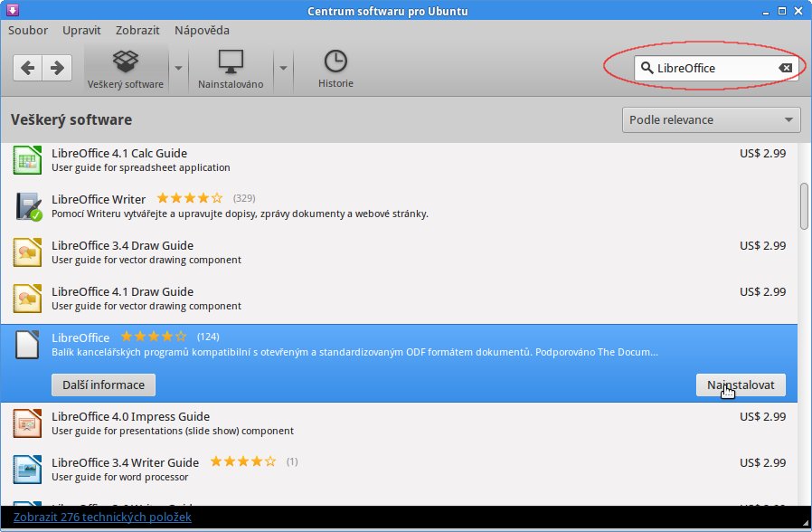Click the (329) review count for Writer
The width and height of the screenshot is (812, 532).
pos(244,198)
